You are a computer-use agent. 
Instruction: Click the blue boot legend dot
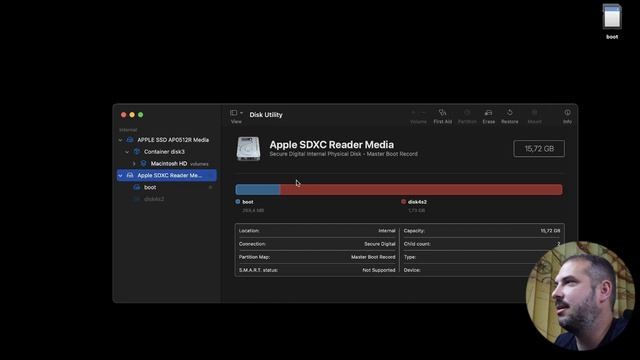pos(238,202)
